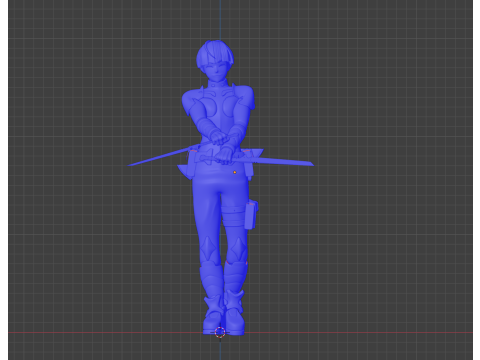Click the orange origin point on the hip
The height and width of the screenshot is (360, 480).
pyautogui.click(x=235, y=172)
